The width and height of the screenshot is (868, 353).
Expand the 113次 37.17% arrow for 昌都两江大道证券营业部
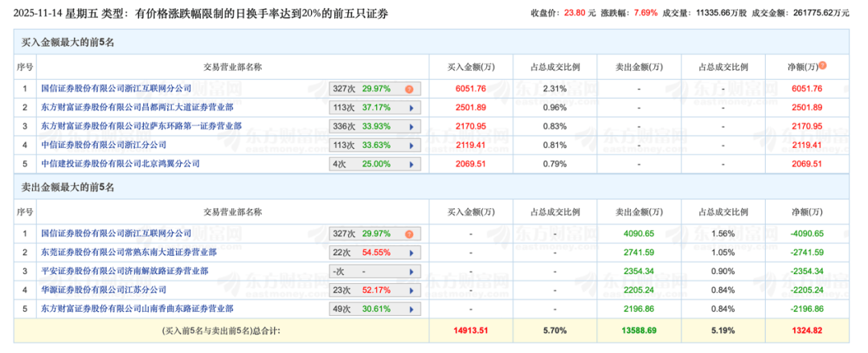click(411, 108)
